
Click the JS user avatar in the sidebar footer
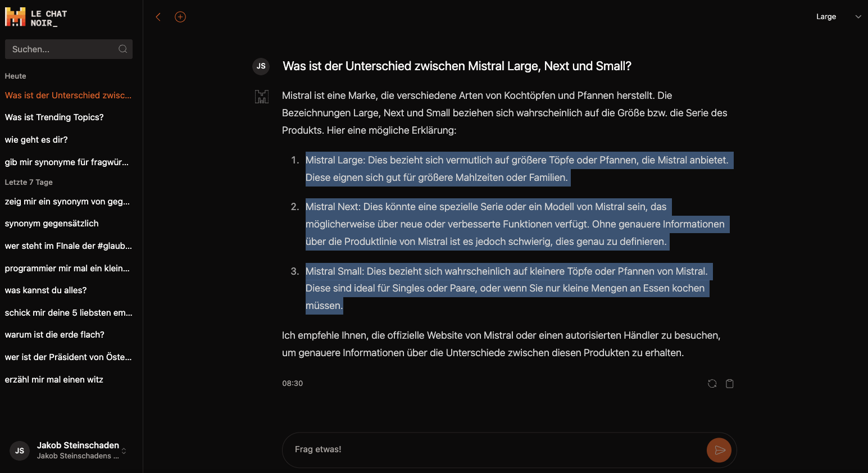pos(20,451)
